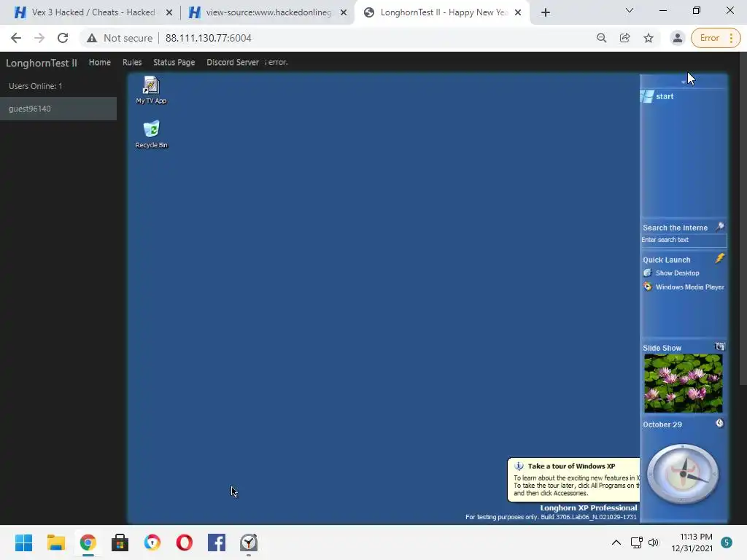Reload the page with the refresh icon
Image resolution: width=747 pixels, height=560 pixels.
[63, 38]
